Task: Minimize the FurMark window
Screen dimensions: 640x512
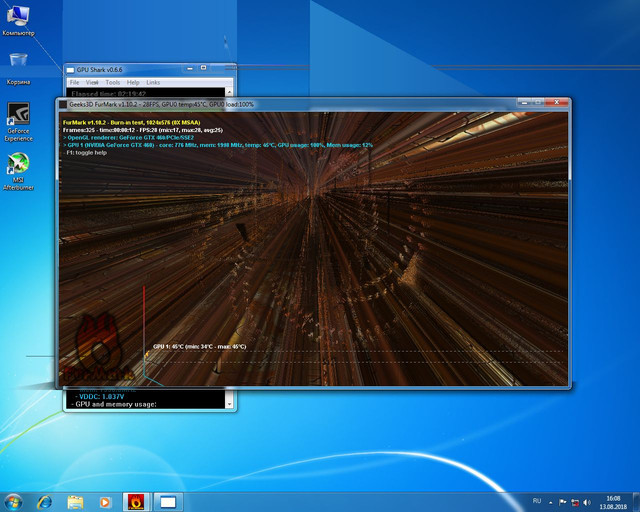Action: (x=524, y=102)
